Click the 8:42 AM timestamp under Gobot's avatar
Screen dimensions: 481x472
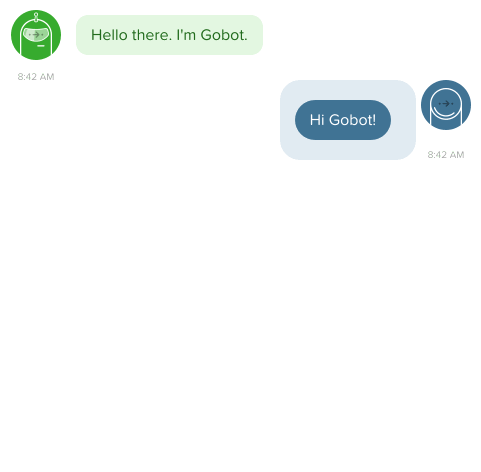[x=36, y=77]
